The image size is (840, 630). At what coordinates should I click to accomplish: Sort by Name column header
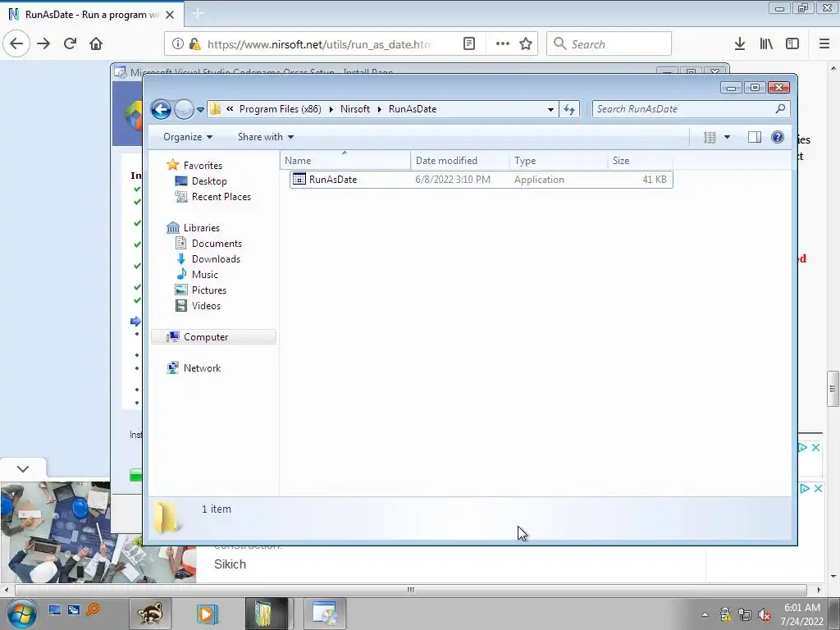coord(345,161)
